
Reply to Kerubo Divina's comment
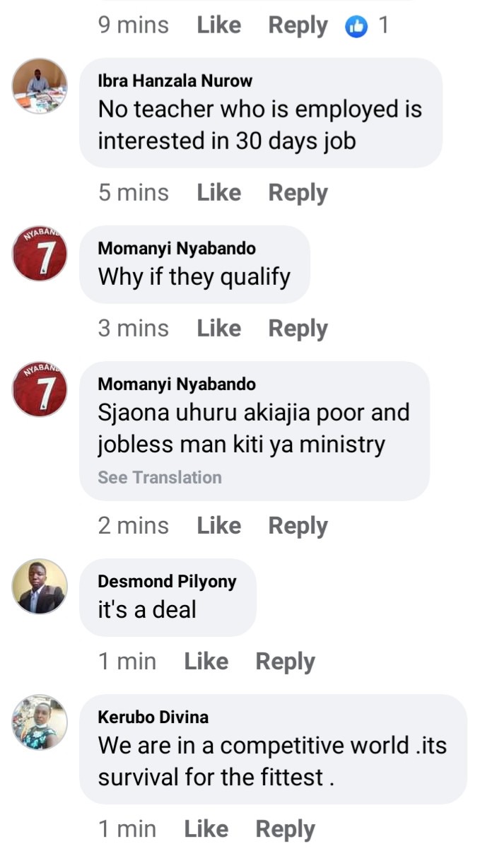tap(285, 830)
